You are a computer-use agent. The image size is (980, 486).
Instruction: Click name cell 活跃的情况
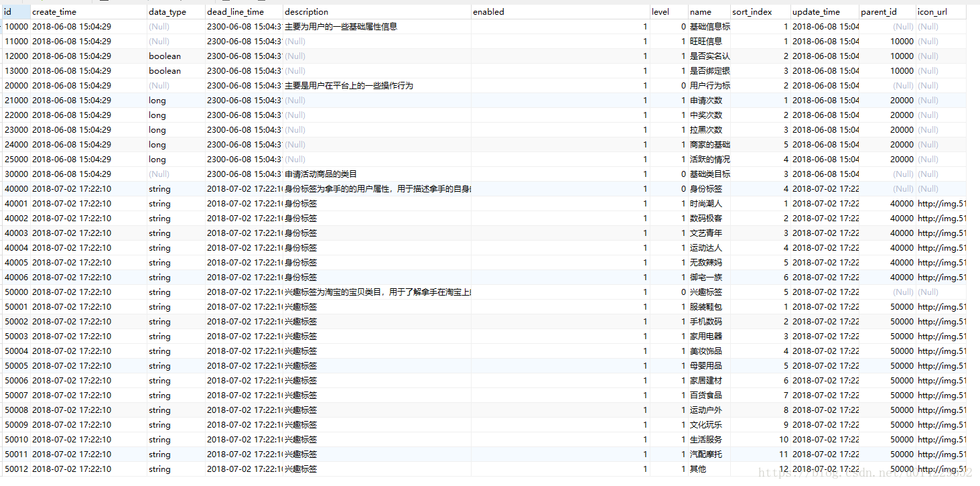(709, 160)
